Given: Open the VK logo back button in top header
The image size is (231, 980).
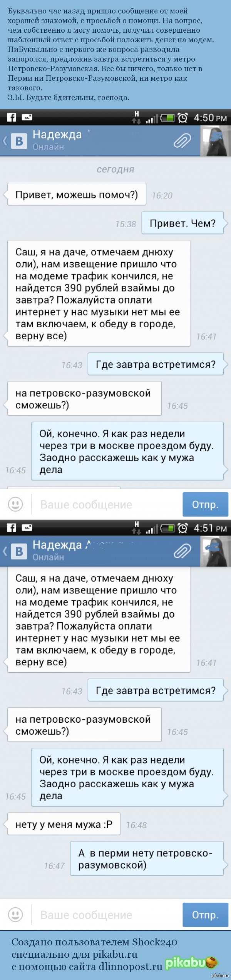Looking at the screenshot, I should [x=16, y=141].
